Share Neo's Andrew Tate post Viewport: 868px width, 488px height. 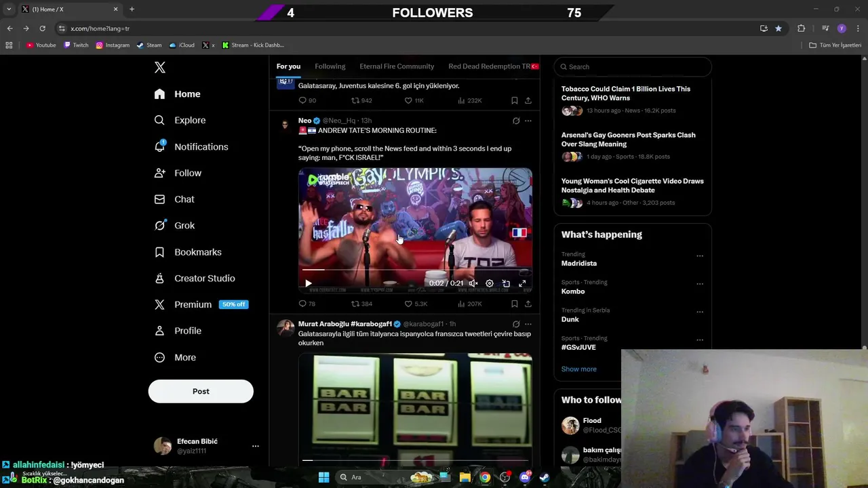pos(528,304)
